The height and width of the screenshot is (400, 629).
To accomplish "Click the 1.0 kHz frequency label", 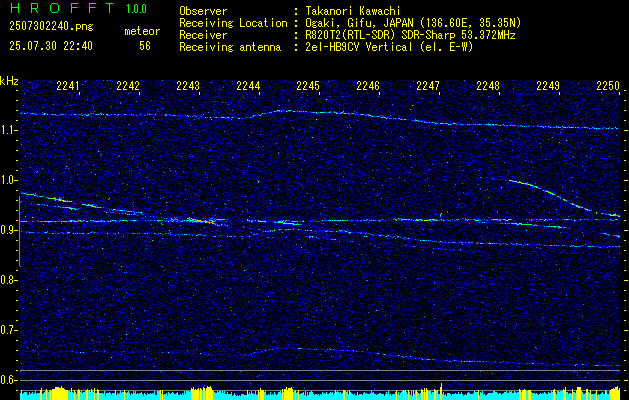I will pos(9,180).
